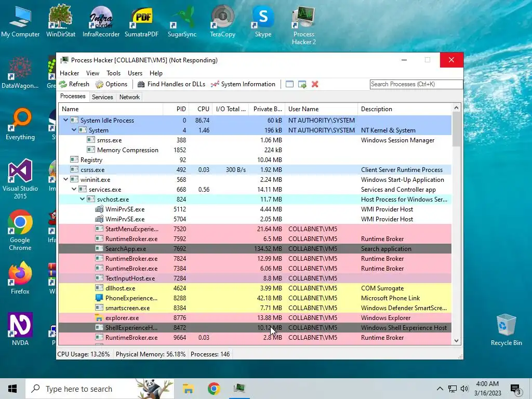Open System Information graph window
The image size is (532, 399).
(x=243, y=84)
